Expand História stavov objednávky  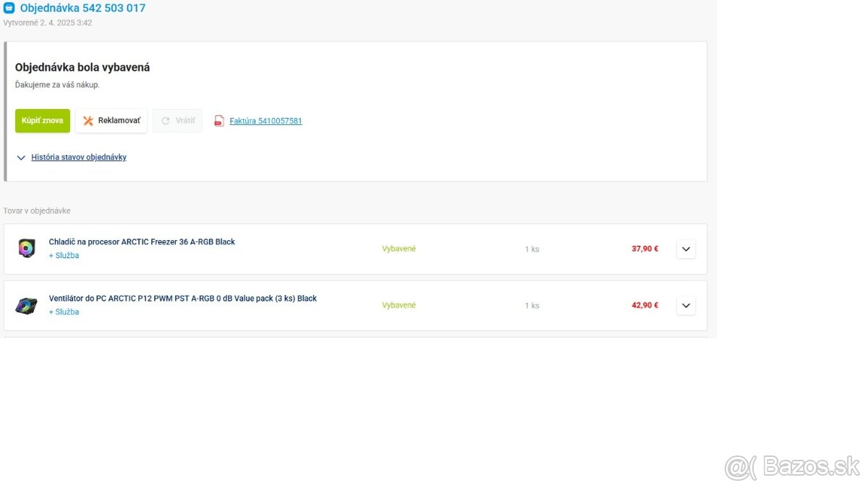coord(79,157)
